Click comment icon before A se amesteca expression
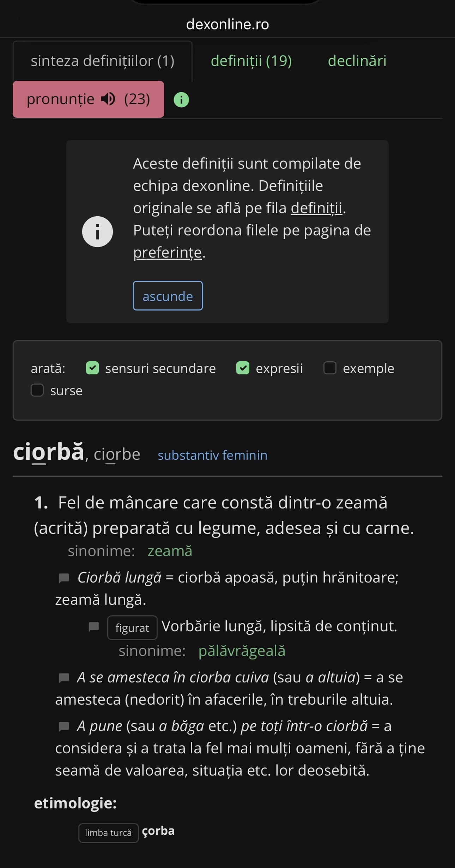 pyautogui.click(x=64, y=678)
